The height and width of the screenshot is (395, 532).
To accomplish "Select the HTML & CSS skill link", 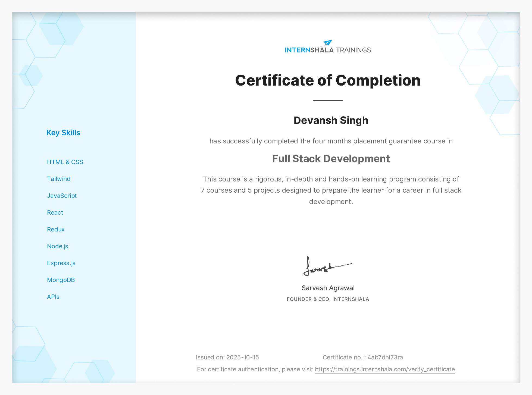I will pyautogui.click(x=65, y=162).
